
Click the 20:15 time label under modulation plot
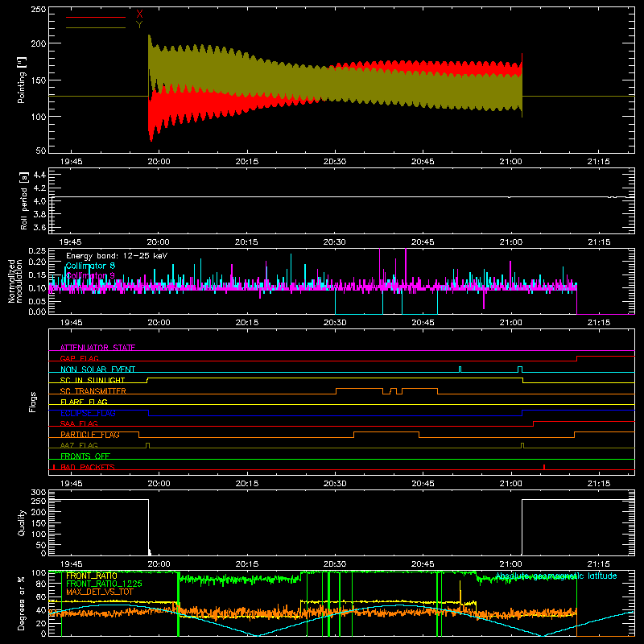pyautogui.click(x=247, y=323)
